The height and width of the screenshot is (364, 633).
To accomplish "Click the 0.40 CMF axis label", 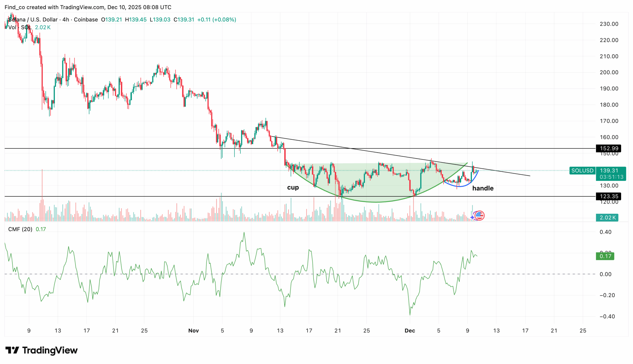I will pyautogui.click(x=606, y=232).
